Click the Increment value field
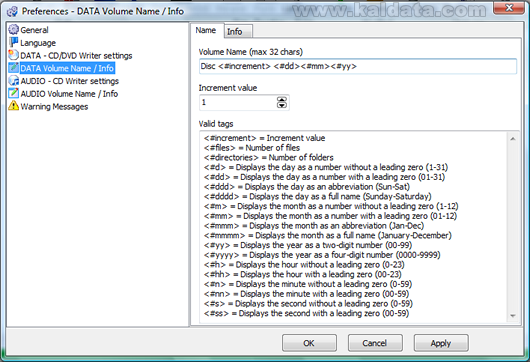 tap(237, 102)
